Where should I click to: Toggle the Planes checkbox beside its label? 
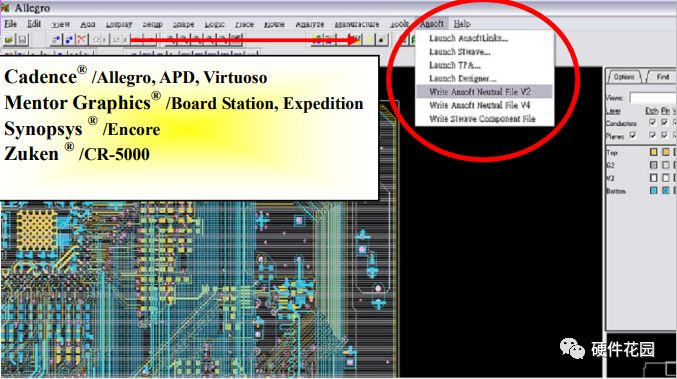coord(633,136)
